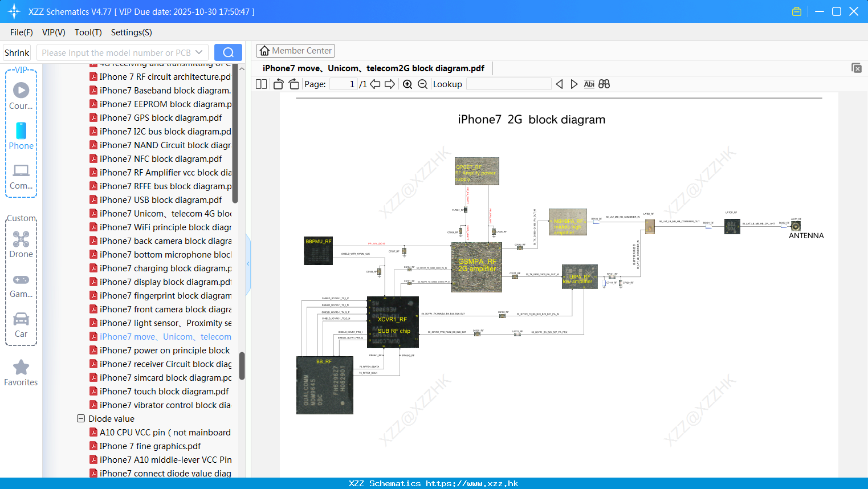Go to next page arrow
This screenshot has width=868, height=489.
[x=390, y=84]
